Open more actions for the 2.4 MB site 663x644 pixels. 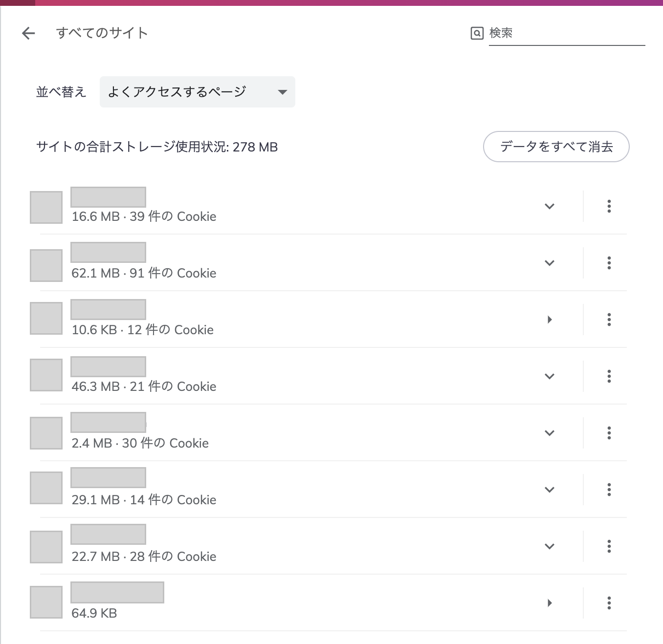pyautogui.click(x=609, y=433)
